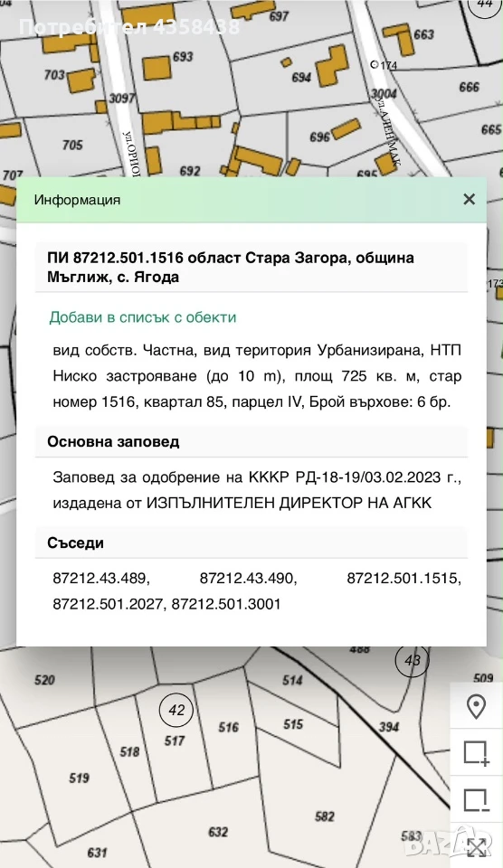503x868 pixels.
Task: Select parcel 520 on the map
Action: [44, 680]
